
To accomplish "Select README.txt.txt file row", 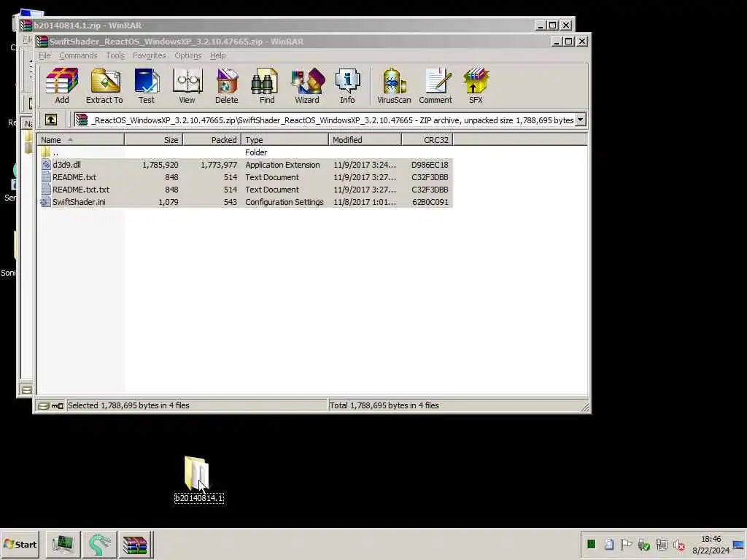I will 245,190.
